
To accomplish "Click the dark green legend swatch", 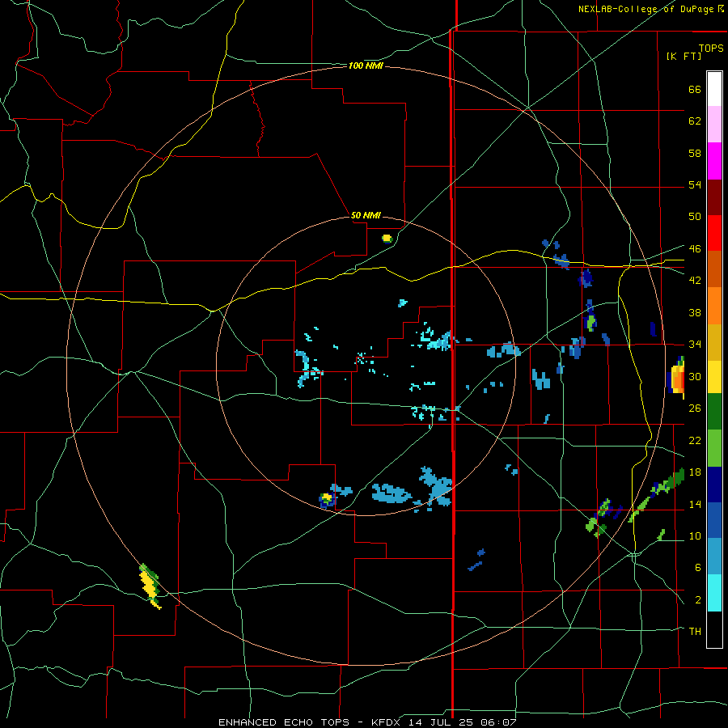I will click(x=714, y=411).
